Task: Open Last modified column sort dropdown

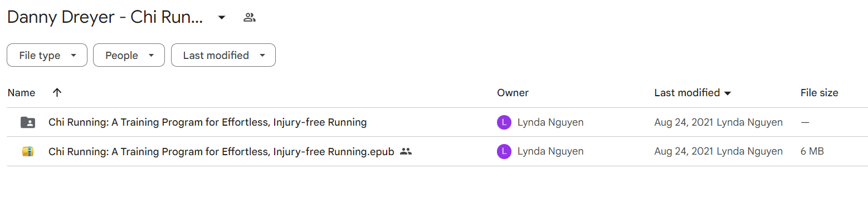Action: (727, 93)
